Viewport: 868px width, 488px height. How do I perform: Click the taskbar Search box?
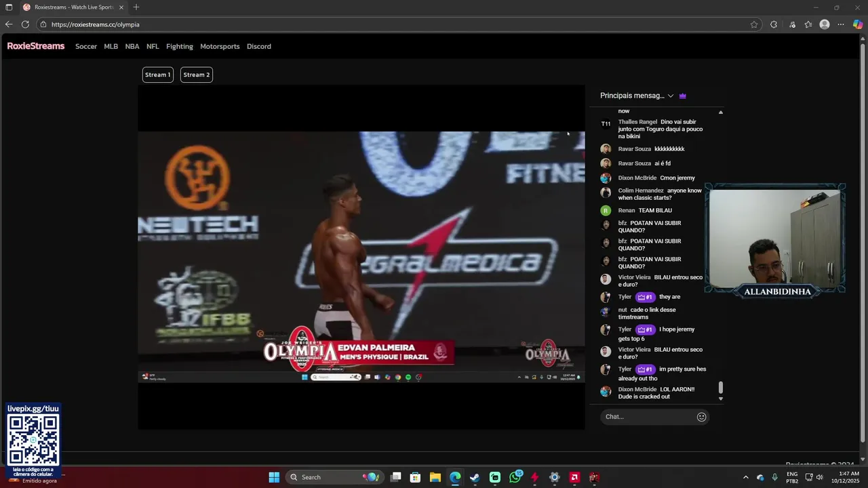(334, 477)
